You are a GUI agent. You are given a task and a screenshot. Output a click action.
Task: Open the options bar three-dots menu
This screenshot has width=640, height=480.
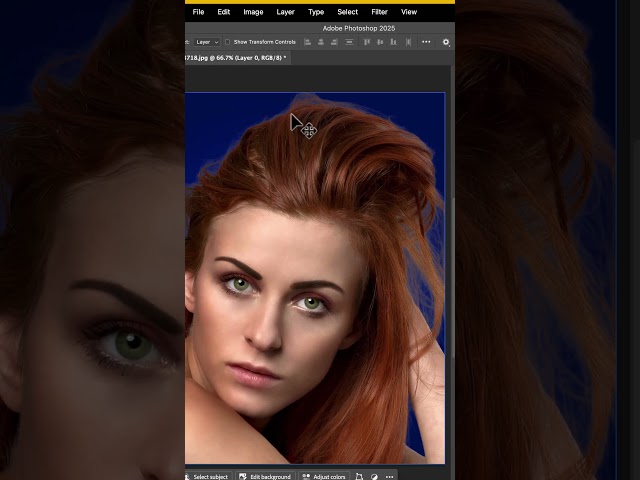click(x=426, y=42)
